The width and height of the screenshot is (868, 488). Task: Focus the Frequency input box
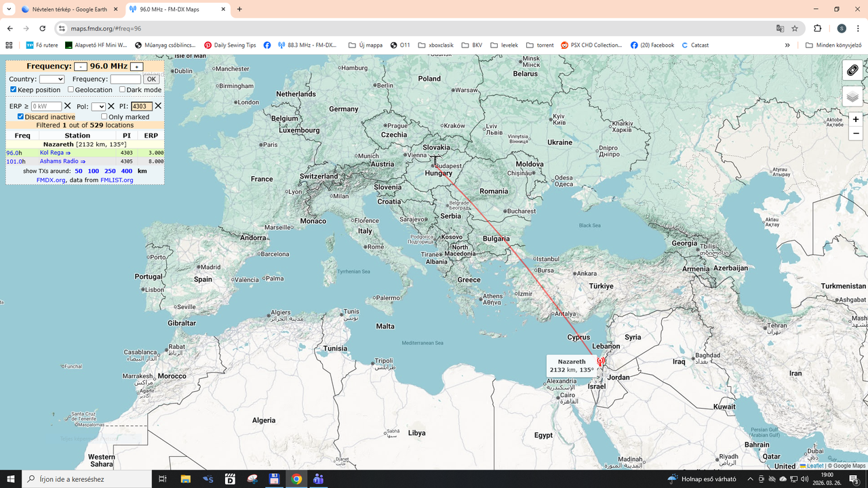[x=125, y=79]
